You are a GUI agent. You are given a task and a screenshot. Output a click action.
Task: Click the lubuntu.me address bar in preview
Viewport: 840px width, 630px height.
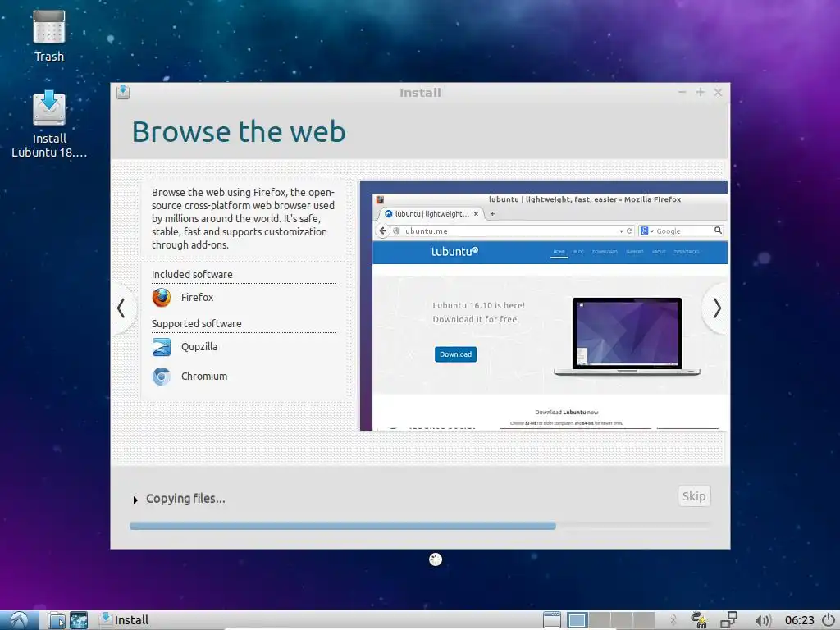(x=506, y=231)
